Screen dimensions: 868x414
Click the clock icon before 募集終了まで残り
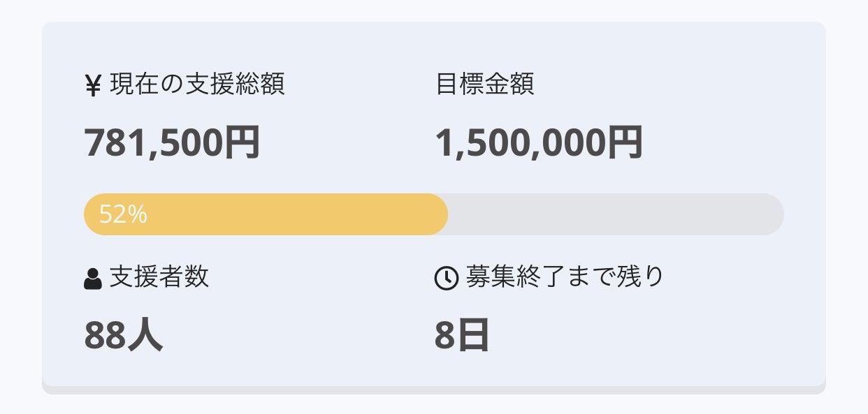446,278
